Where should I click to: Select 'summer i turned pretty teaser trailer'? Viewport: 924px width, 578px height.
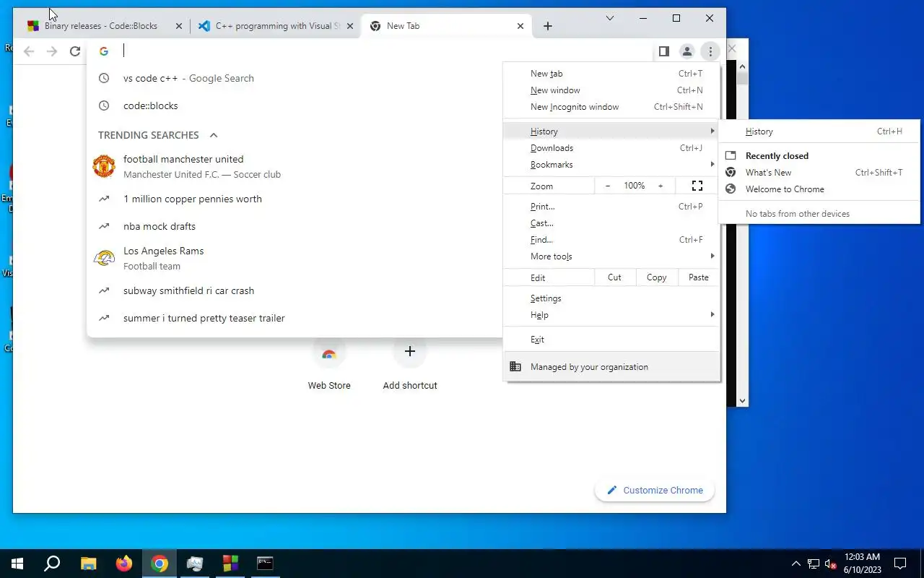click(295, 318)
